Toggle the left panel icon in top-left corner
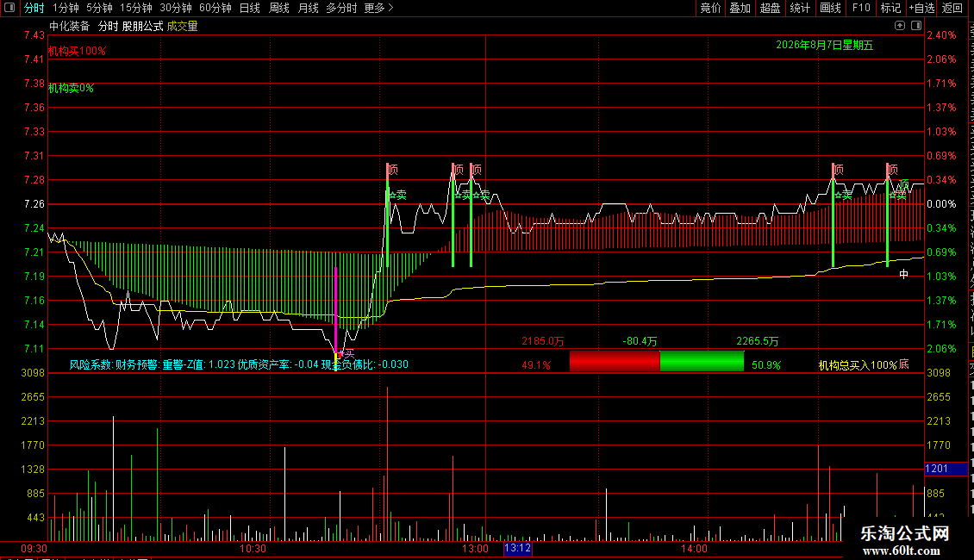Viewport: 974px width, 560px height. coord(9,8)
